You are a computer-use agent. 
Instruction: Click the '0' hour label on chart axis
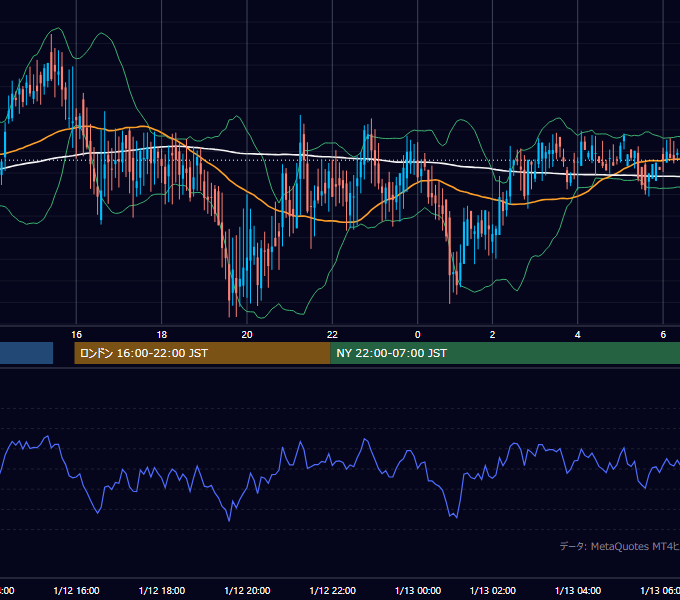tap(418, 334)
